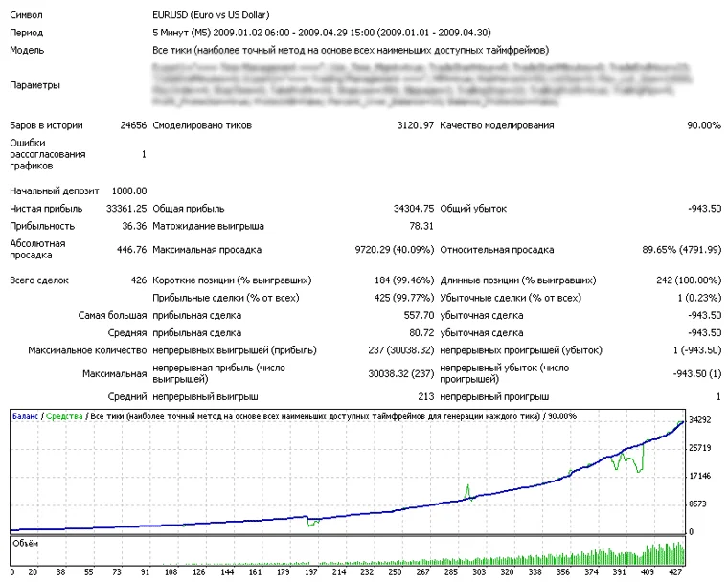Click x-axis trade number 108
The height and width of the screenshot is (582, 728).
pos(171,571)
